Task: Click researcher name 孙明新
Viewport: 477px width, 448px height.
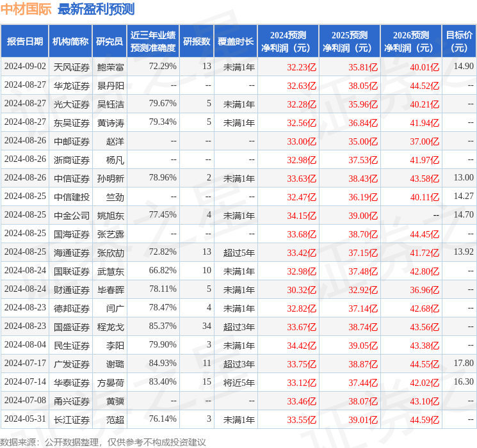Action: (111, 179)
